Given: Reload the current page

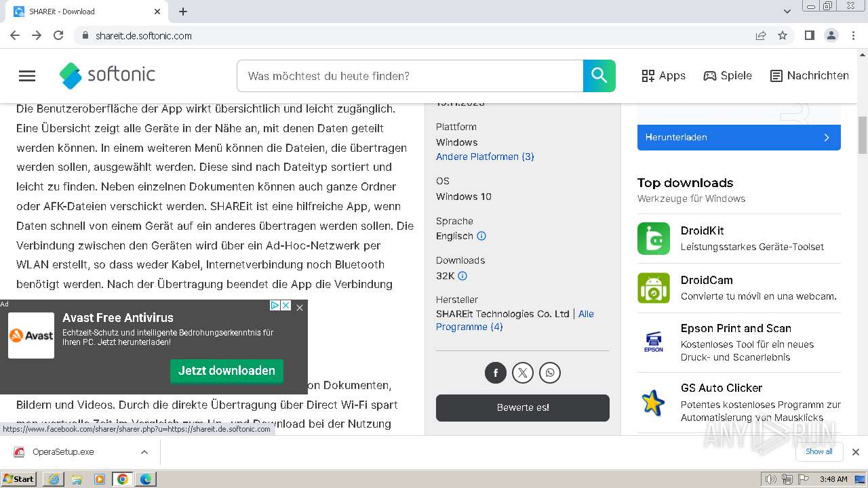Looking at the screenshot, I should tap(58, 35).
